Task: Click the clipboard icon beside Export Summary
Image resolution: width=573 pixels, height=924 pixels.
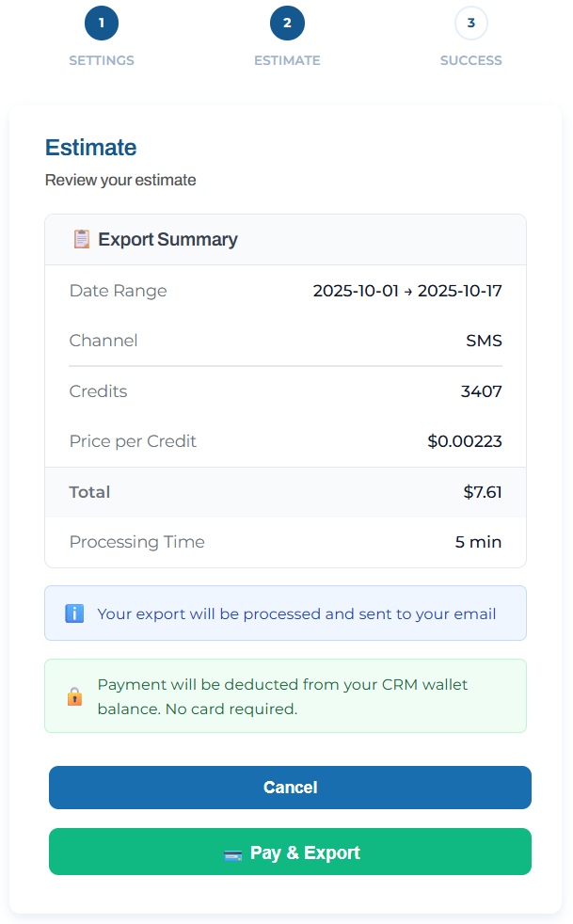Action: tap(82, 239)
